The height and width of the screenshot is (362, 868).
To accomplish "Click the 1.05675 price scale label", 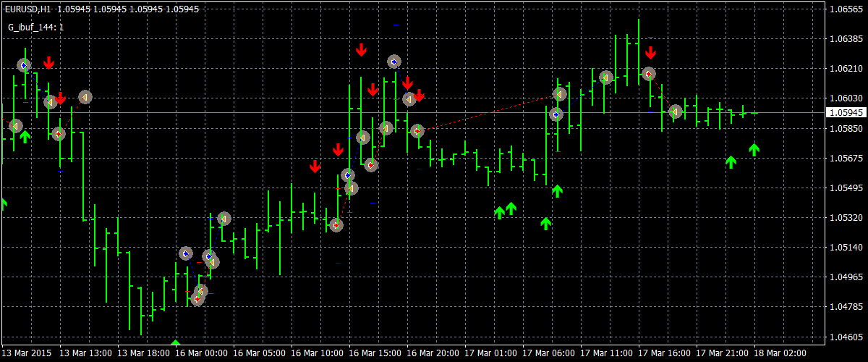I will point(846,158).
